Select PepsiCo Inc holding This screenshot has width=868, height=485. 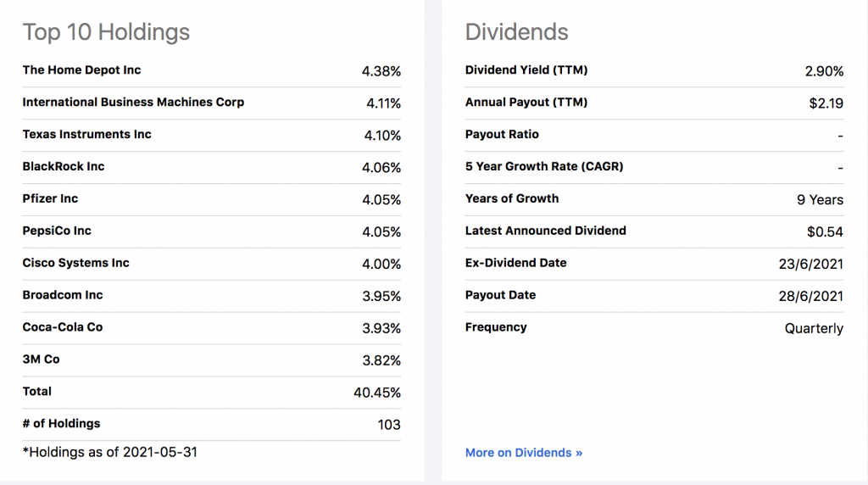(x=57, y=231)
